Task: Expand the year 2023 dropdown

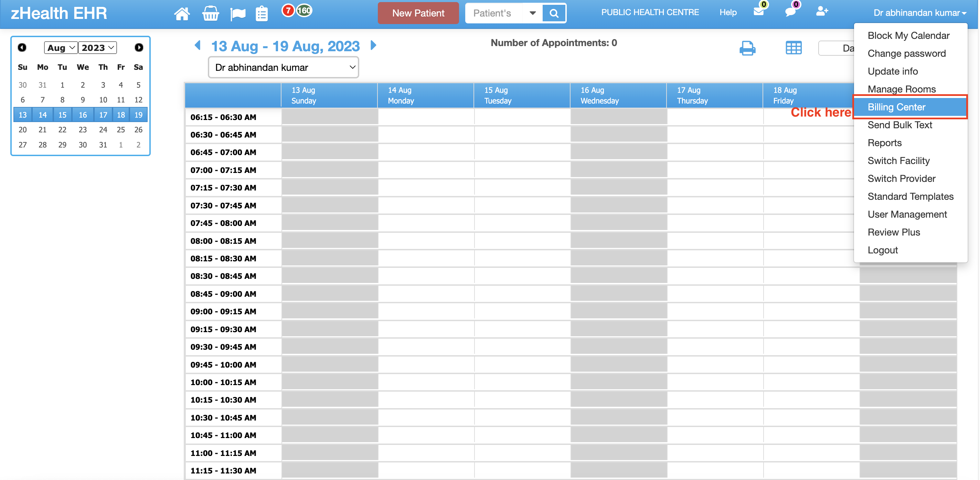Action: click(x=97, y=48)
